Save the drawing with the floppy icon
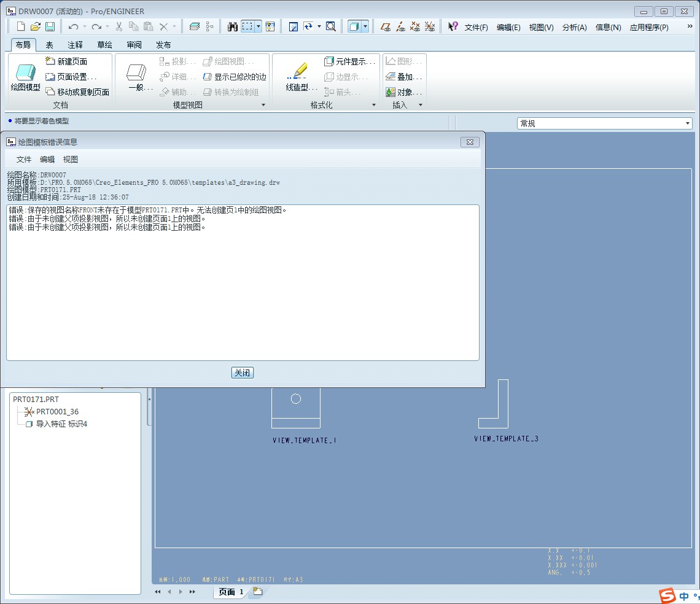Screen dimensions: 700x604 (50, 27)
